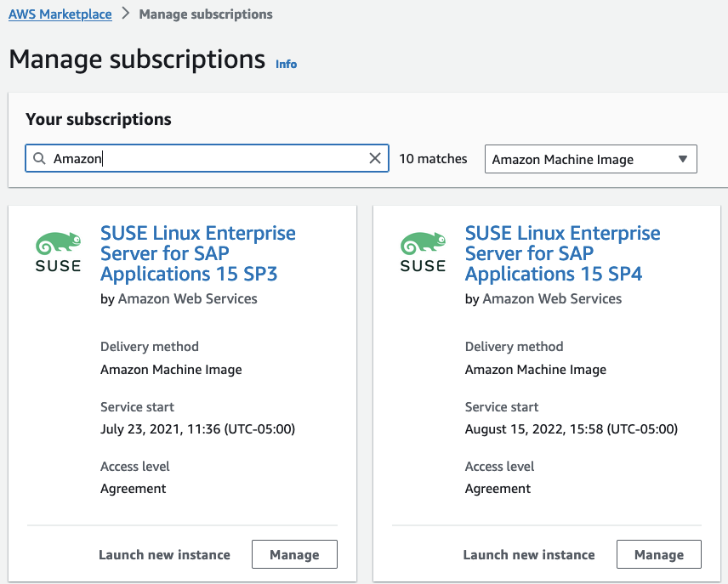Click the dropdown arrow in delivery filter
This screenshot has height=584, width=728.
tap(682, 159)
